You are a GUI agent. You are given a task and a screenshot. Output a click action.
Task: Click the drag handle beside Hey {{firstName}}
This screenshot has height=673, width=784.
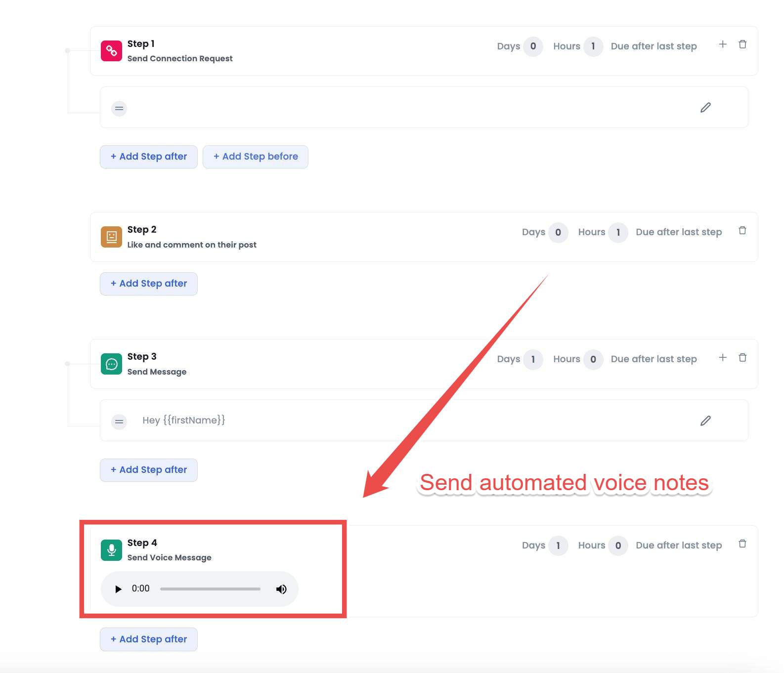(x=119, y=421)
